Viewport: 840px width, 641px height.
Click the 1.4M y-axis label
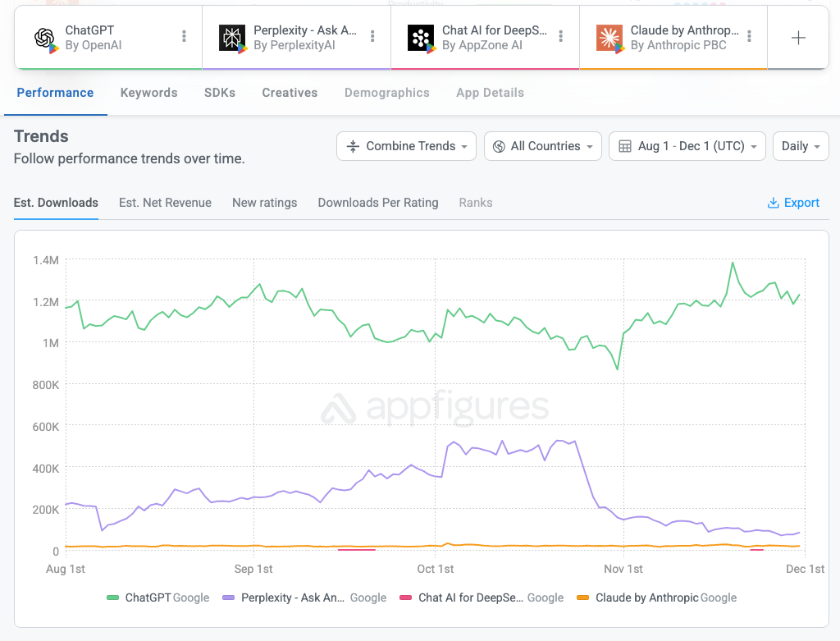coord(46,260)
